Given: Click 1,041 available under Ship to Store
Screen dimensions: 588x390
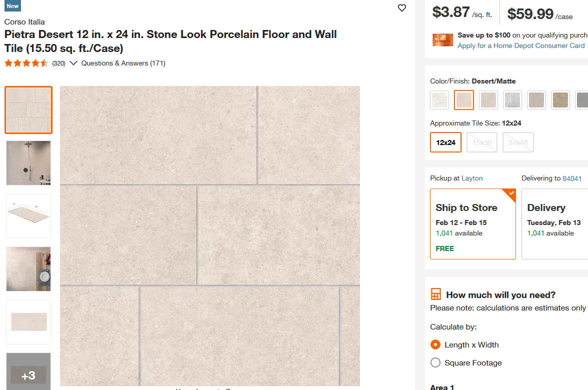Looking at the screenshot, I should click(459, 233).
